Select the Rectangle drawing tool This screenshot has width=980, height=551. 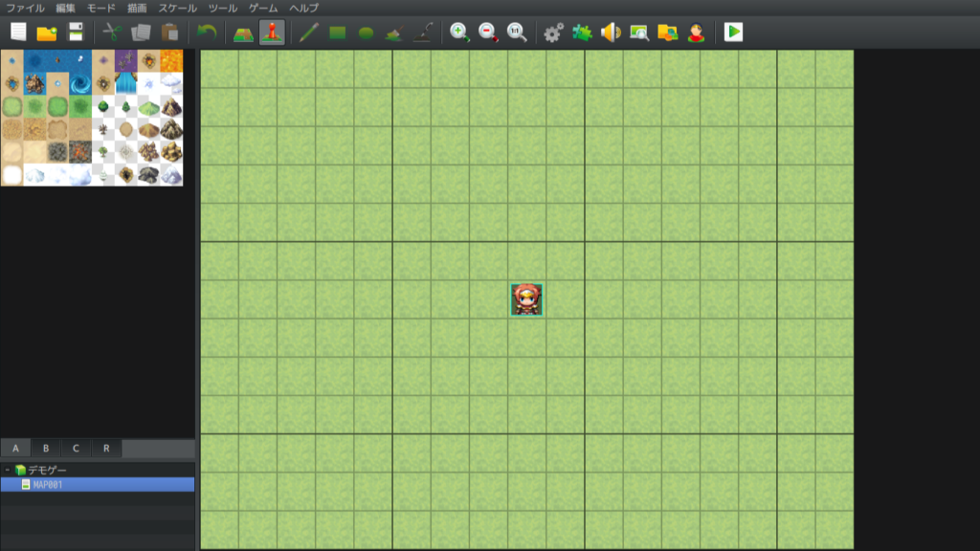(x=337, y=33)
